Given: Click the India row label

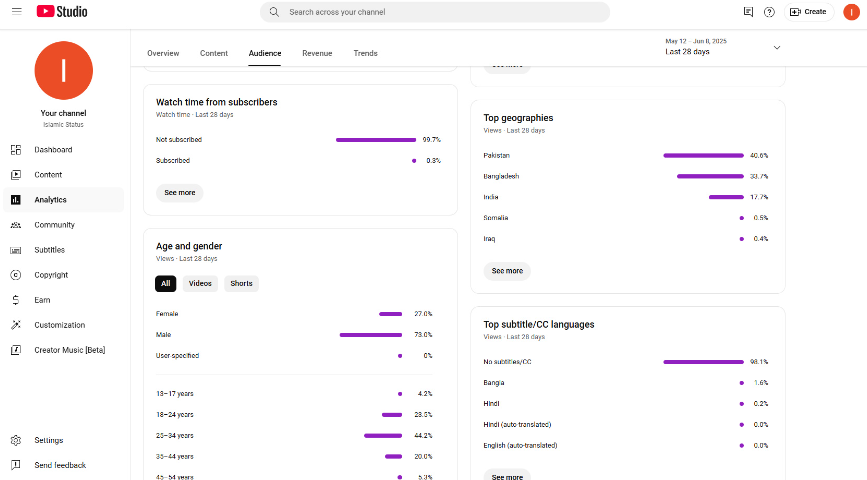Looking at the screenshot, I should pos(490,197).
